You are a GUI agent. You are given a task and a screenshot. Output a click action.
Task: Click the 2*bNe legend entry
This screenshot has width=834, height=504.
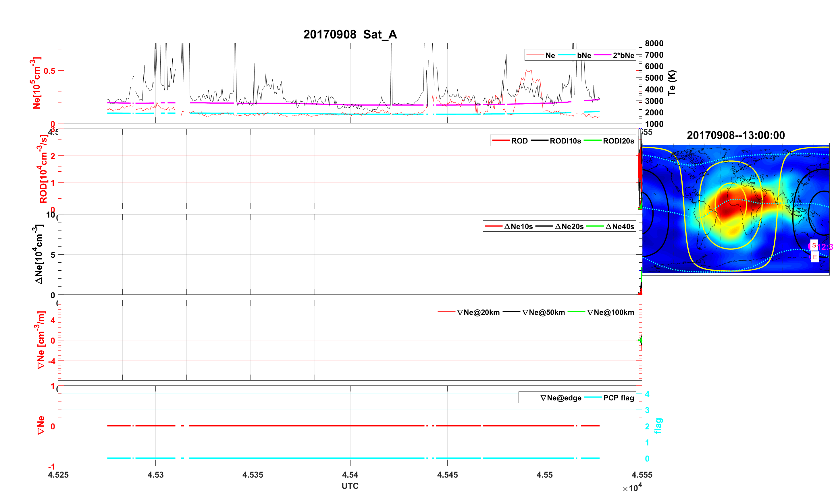point(623,55)
